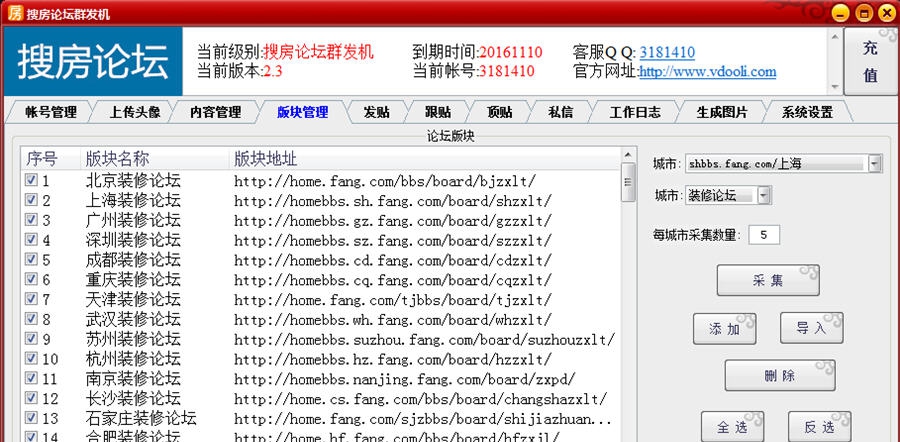The height and width of the screenshot is (442, 900).
Task: Click the 采集 button
Action: (x=768, y=280)
